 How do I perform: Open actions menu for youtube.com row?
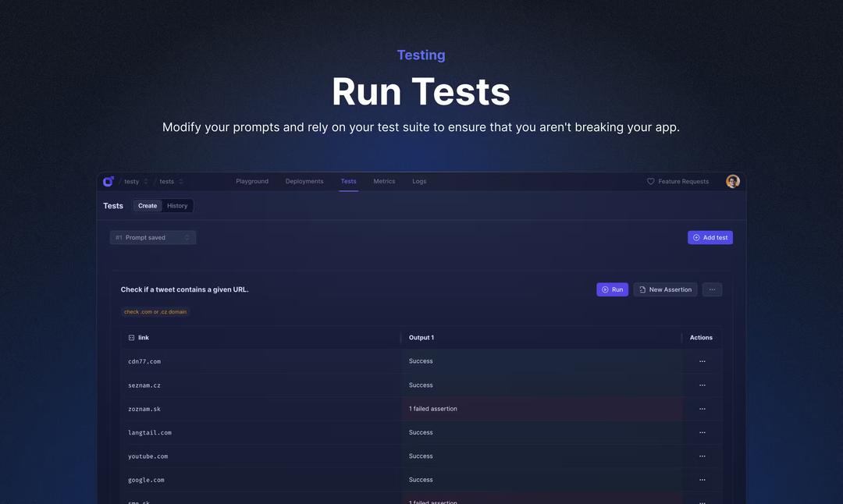coord(702,456)
